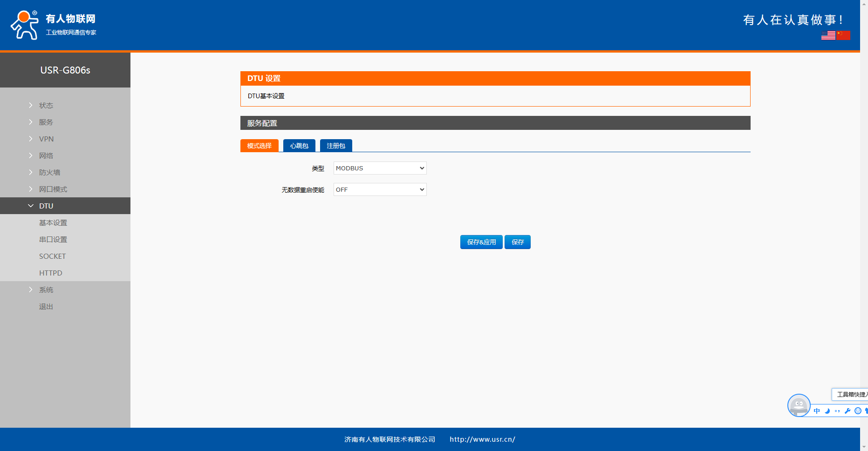
Task: Open 基本设置 under DTU
Action: (x=65, y=222)
